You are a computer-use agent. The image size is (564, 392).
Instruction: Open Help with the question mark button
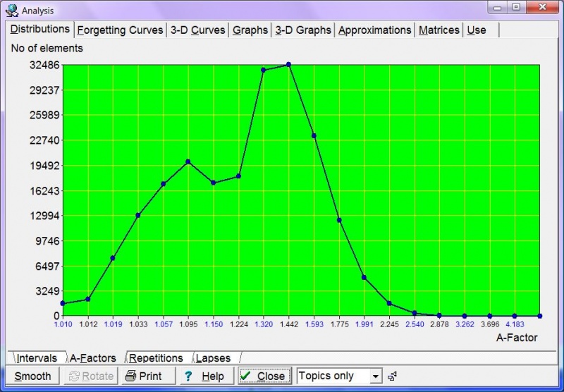coord(204,376)
